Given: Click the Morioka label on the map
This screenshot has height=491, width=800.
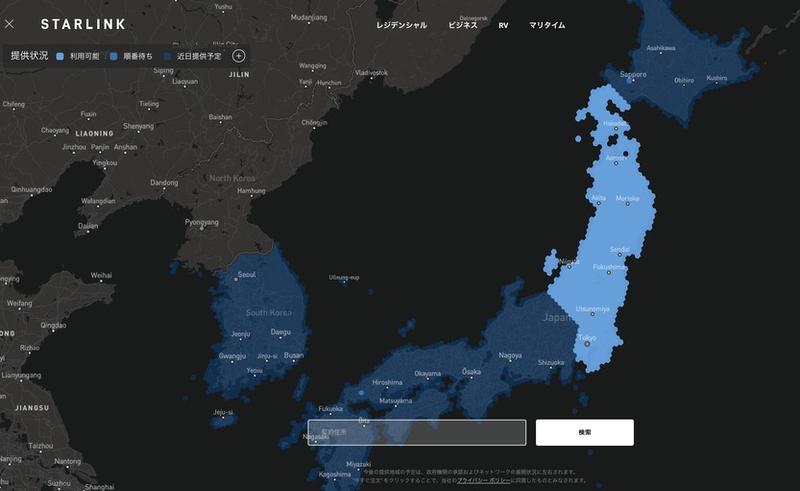Looking at the screenshot, I should (628, 198).
